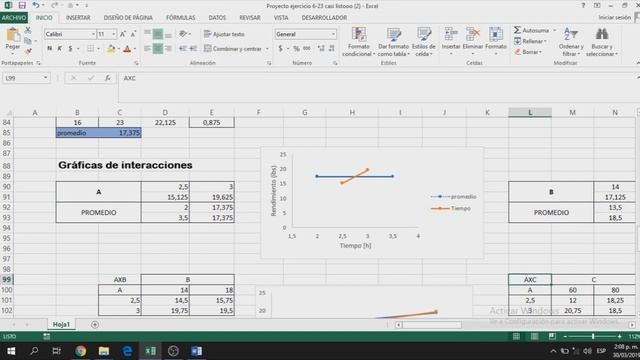The height and width of the screenshot is (360, 640).
Task: Click the Cut scissors icon
Action: click(x=28, y=30)
